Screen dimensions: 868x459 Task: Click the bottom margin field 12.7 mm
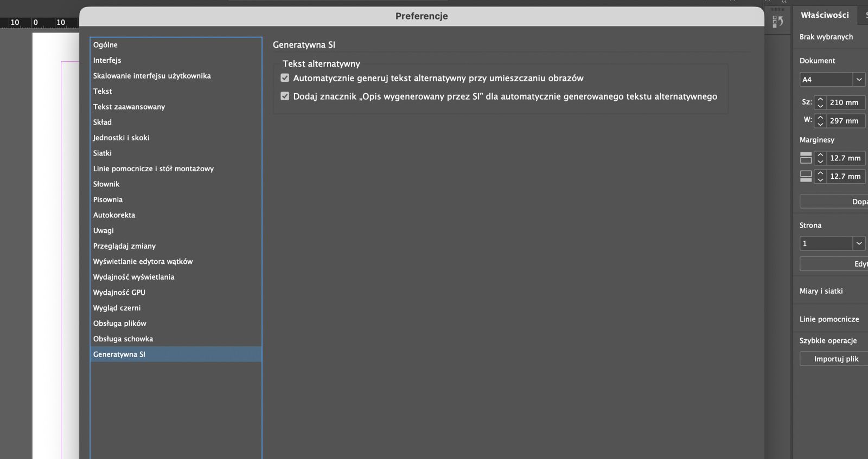pos(846,176)
